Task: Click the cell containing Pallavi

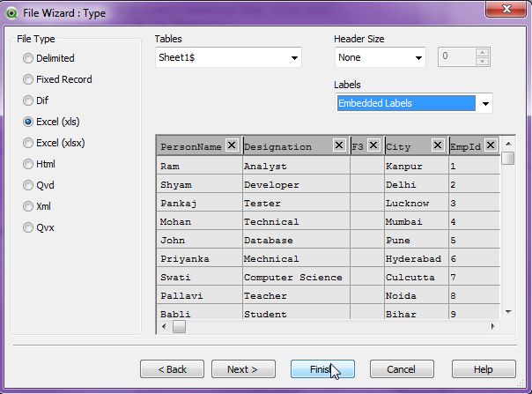Action: tap(200, 296)
